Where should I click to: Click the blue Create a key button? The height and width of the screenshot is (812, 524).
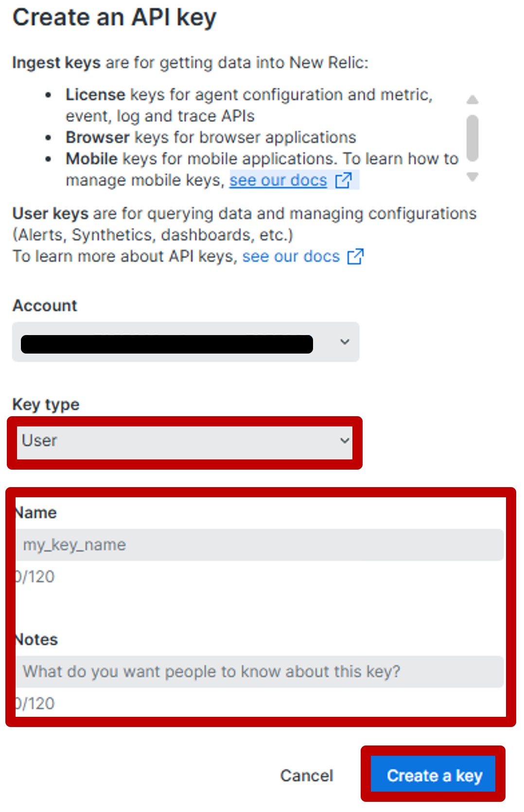coord(434,775)
